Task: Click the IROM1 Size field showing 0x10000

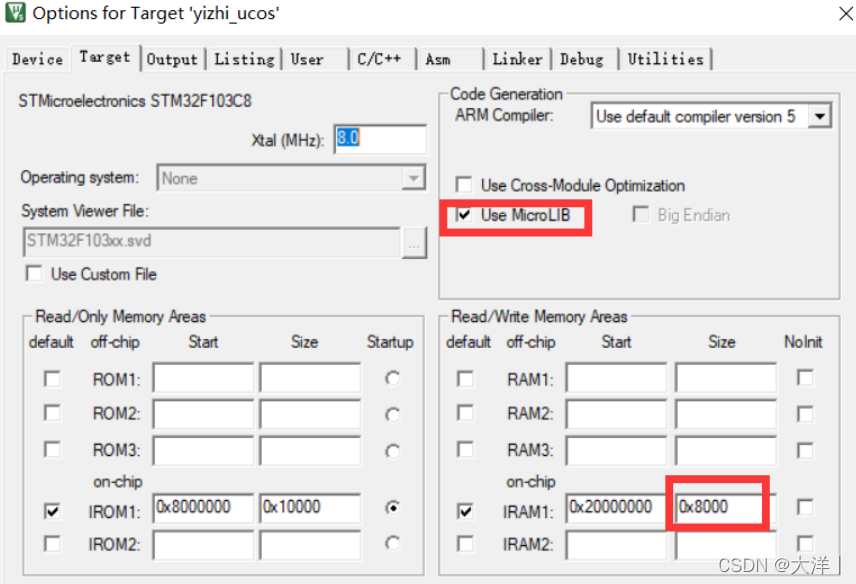Action: pyautogui.click(x=310, y=508)
